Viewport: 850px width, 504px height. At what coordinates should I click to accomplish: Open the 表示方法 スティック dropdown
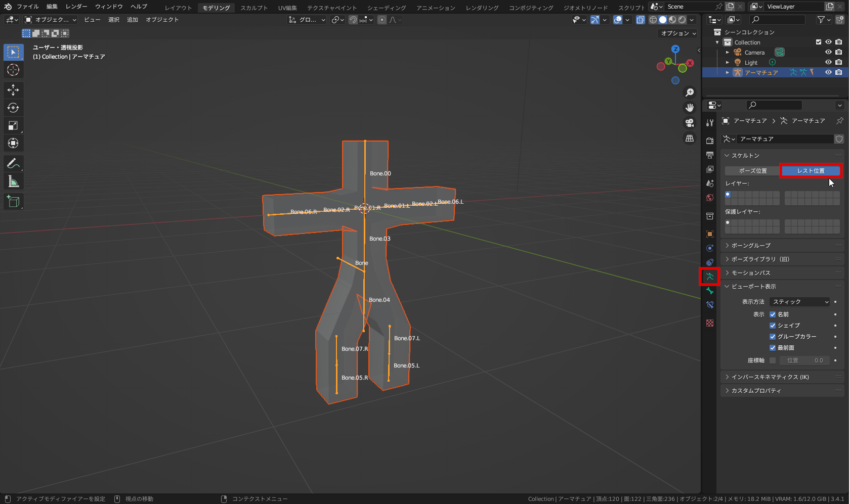point(800,302)
